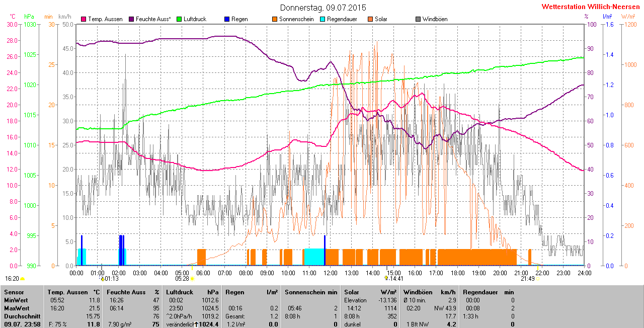Image resolution: width=644 pixels, height=328 pixels.
Task: Click the yellow marker icon beside 16:20
Action: [22, 279]
